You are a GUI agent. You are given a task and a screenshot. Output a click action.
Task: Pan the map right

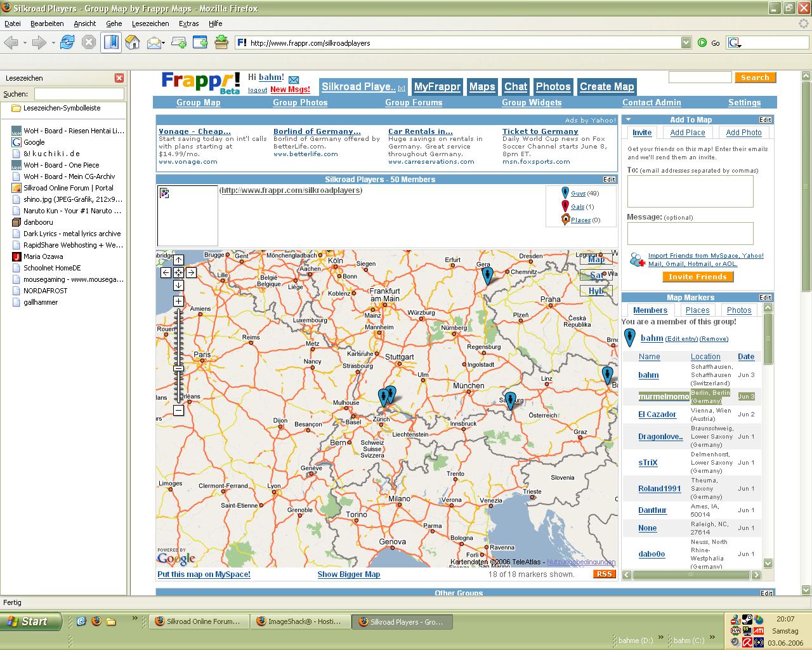(191, 272)
